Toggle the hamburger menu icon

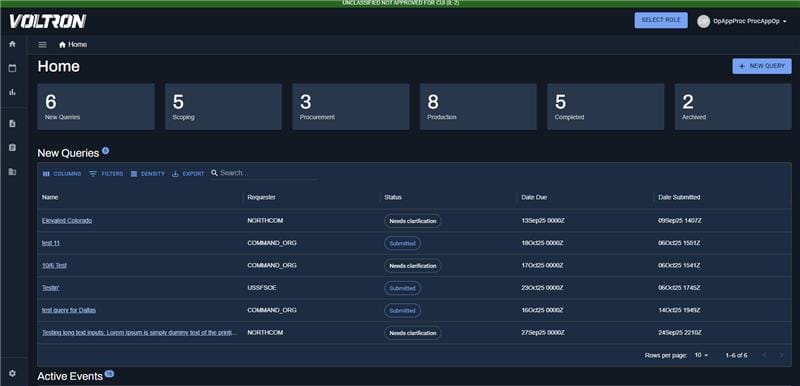[x=43, y=45]
